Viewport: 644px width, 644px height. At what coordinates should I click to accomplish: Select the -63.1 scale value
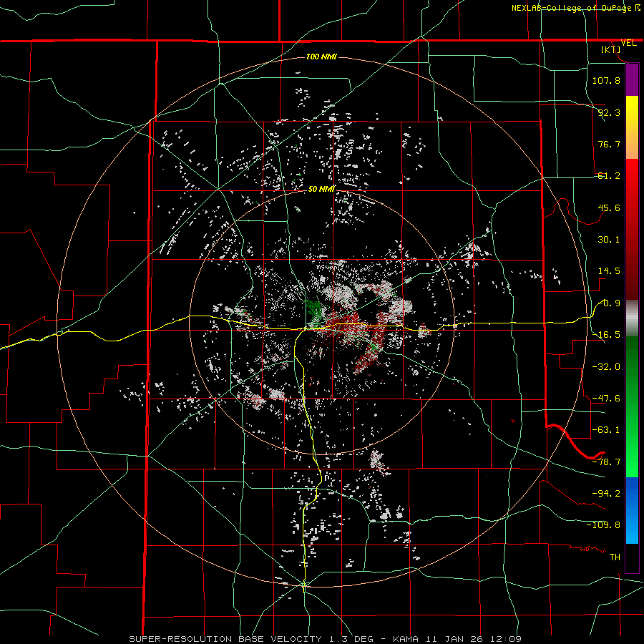(606, 430)
